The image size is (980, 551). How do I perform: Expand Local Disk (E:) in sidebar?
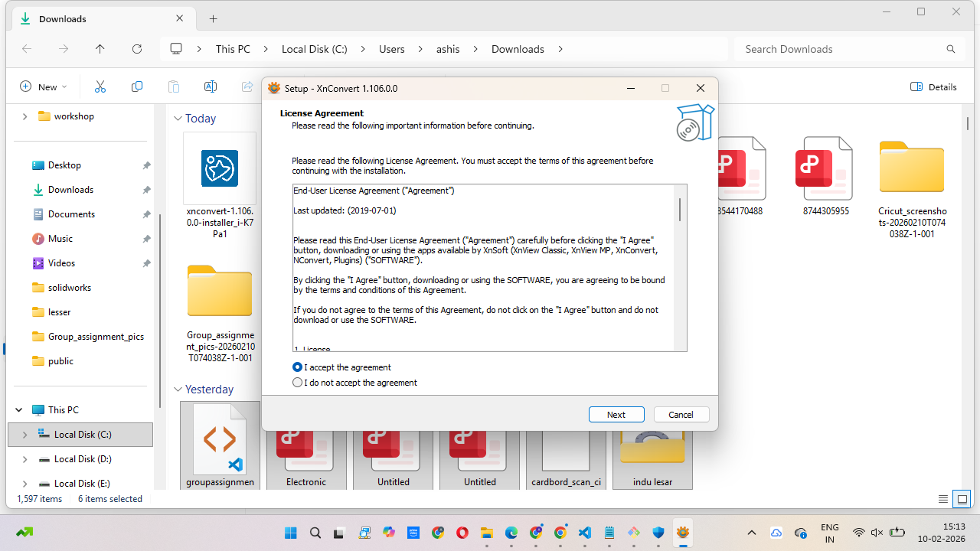click(24, 484)
